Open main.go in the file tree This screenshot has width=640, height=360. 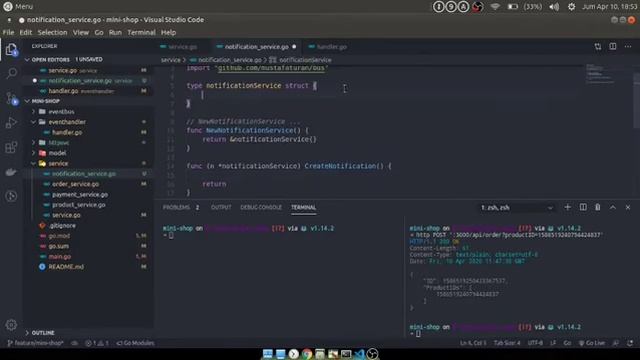60,257
